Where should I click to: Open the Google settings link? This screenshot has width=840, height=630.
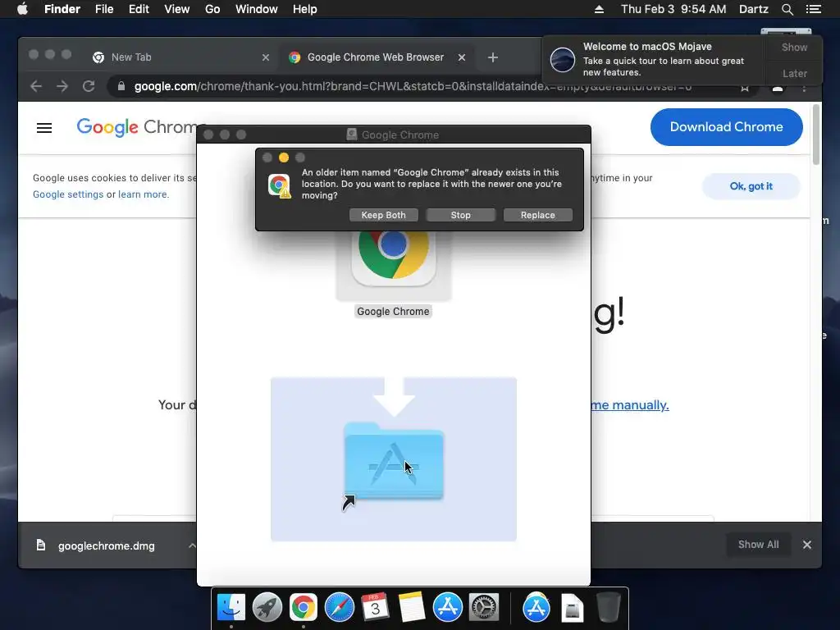click(68, 194)
